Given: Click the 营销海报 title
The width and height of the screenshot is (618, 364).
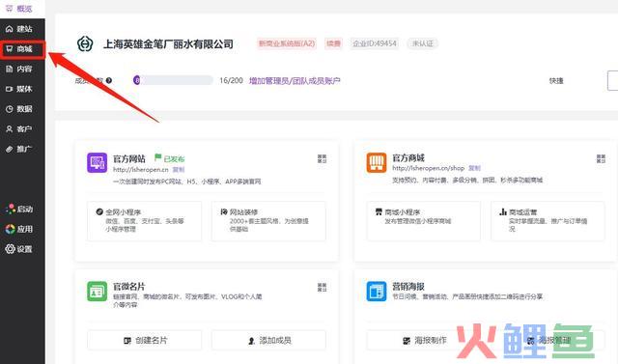Looking at the screenshot, I should 408,286.
